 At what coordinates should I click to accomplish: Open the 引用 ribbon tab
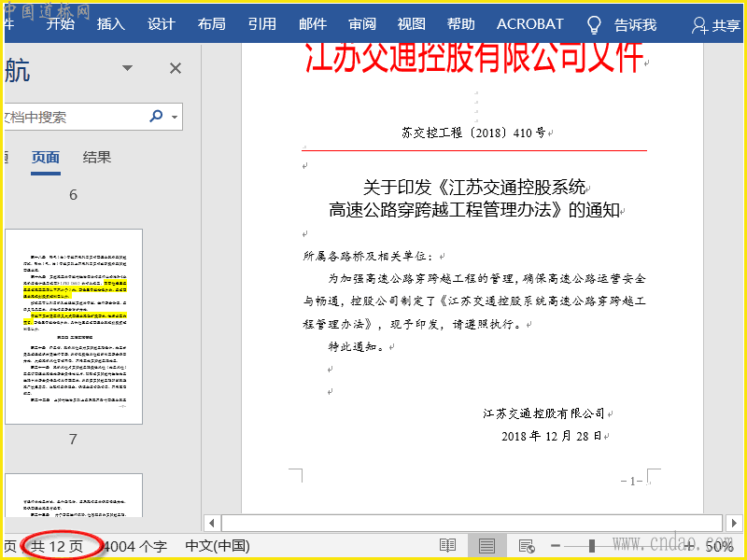click(x=262, y=24)
